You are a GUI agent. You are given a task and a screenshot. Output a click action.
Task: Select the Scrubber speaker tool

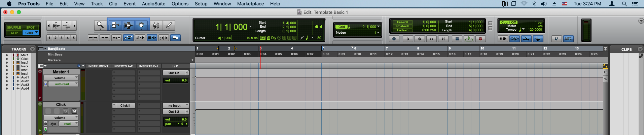156,25
